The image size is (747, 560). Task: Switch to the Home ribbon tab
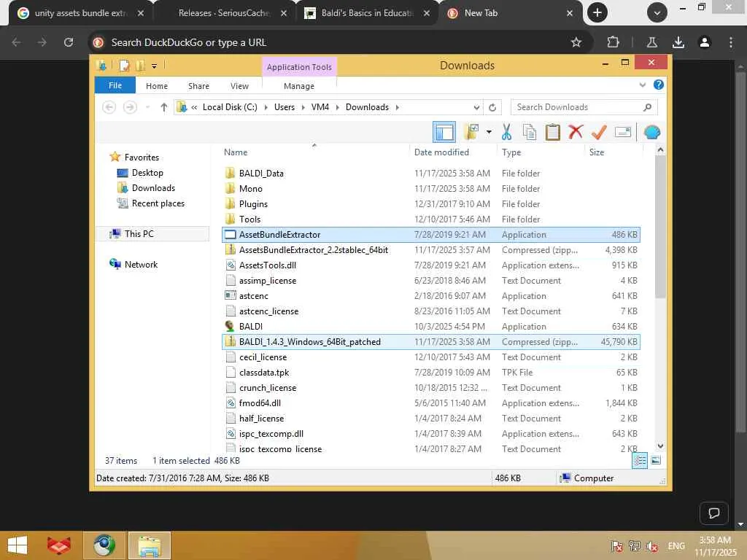pyautogui.click(x=157, y=86)
